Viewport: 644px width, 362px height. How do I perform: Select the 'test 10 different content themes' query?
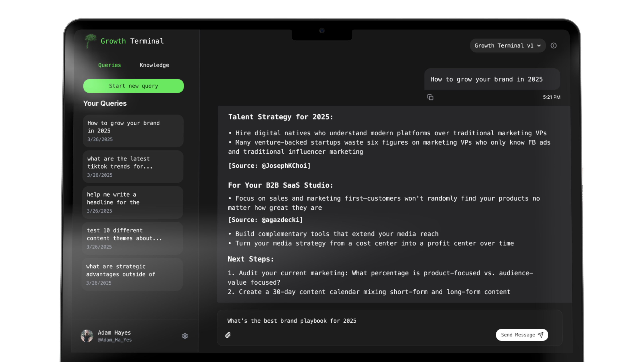click(x=133, y=238)
